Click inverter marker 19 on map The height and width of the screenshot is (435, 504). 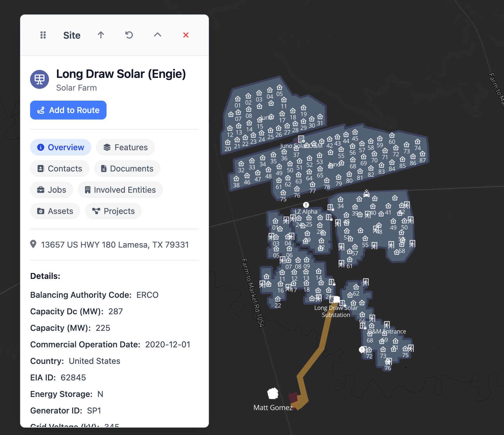[303, 108]
